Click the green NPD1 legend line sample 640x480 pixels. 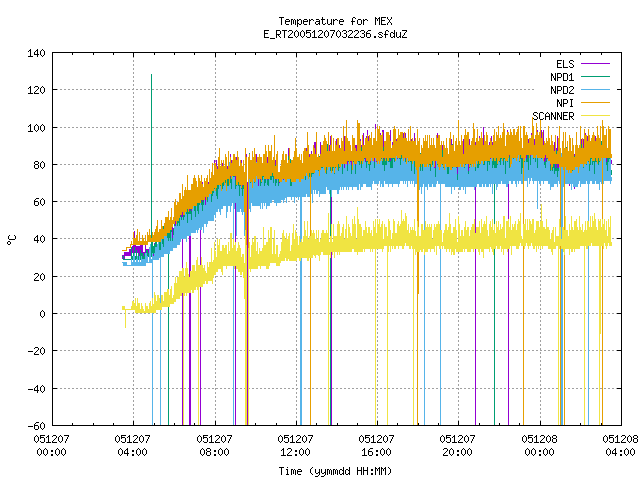coord(596,77)
